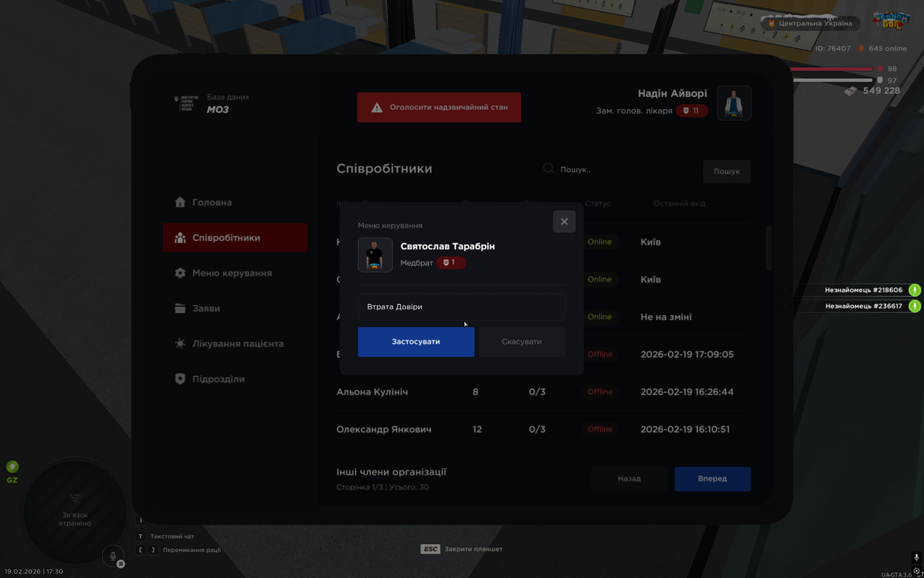The image size is (924, 578).
Task: Click the Заяви folder icon
Action: pyautogui.click(x=180, y=309)
